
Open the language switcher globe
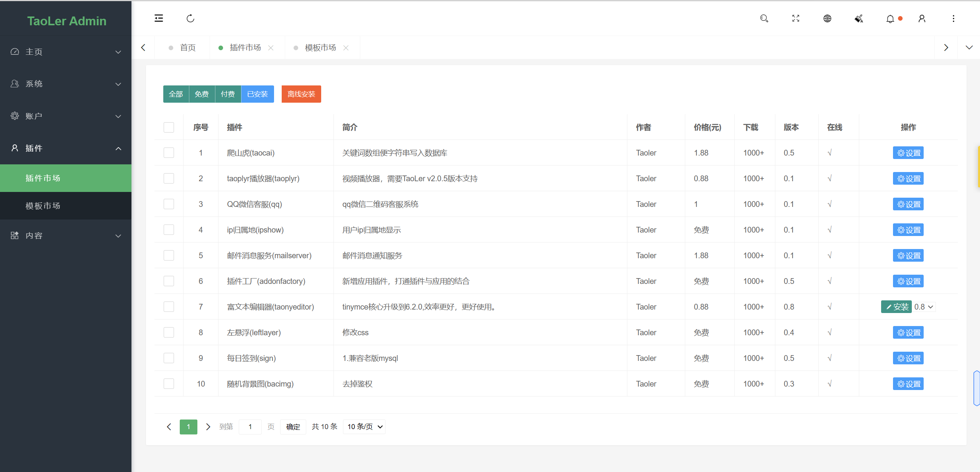click(827, 18)
